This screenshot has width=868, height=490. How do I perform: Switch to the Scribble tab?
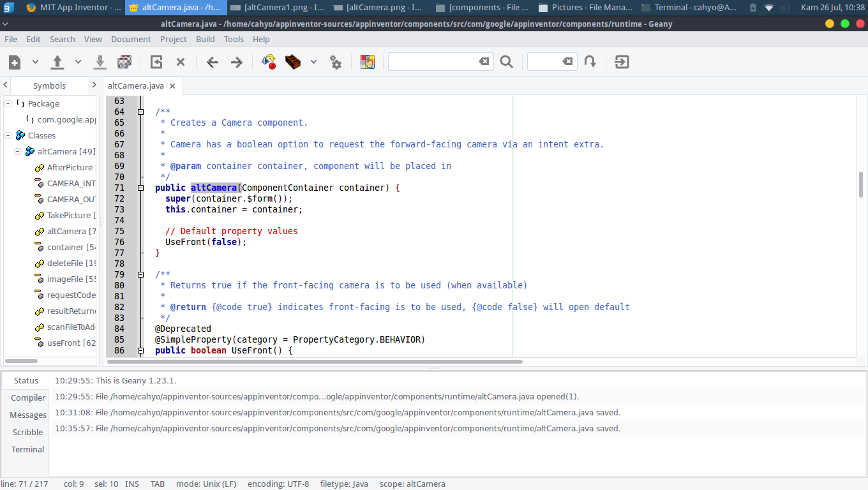pos(28,432)
